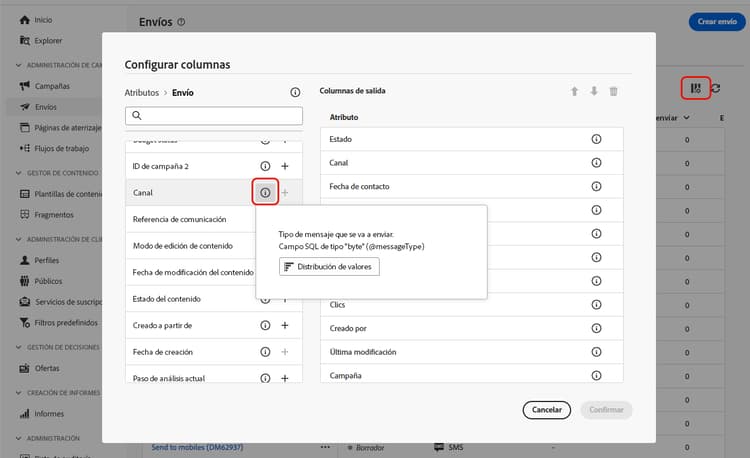Image resolution: width=750 pixels, height=458 pixels.
Task: Select Fecha de contacto output row
Action: tap(472, 186)
